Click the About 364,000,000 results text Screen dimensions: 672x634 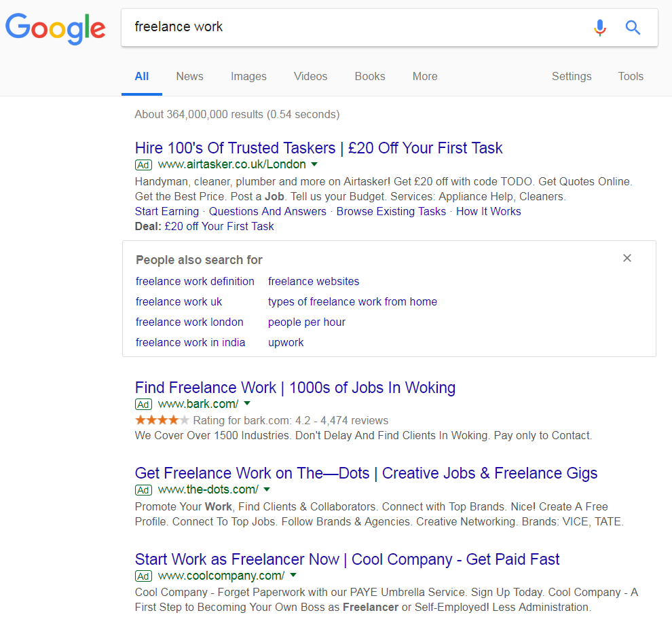tap(237, 115)
